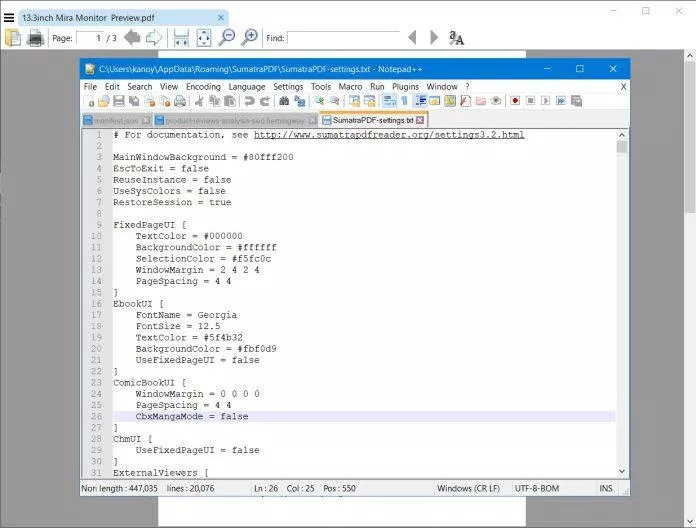Open the Encoding menu in Notepad++
The image size is (696, 528).
pos(203,87)
